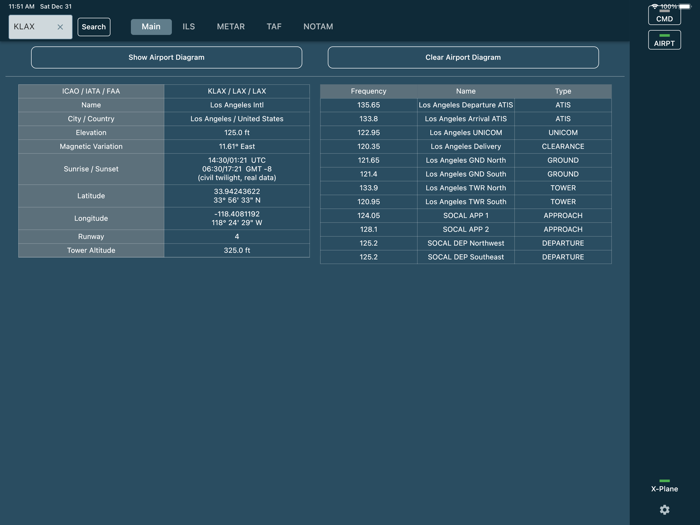
Task: Open the TAF tab
Action: [x=274, y=27]
